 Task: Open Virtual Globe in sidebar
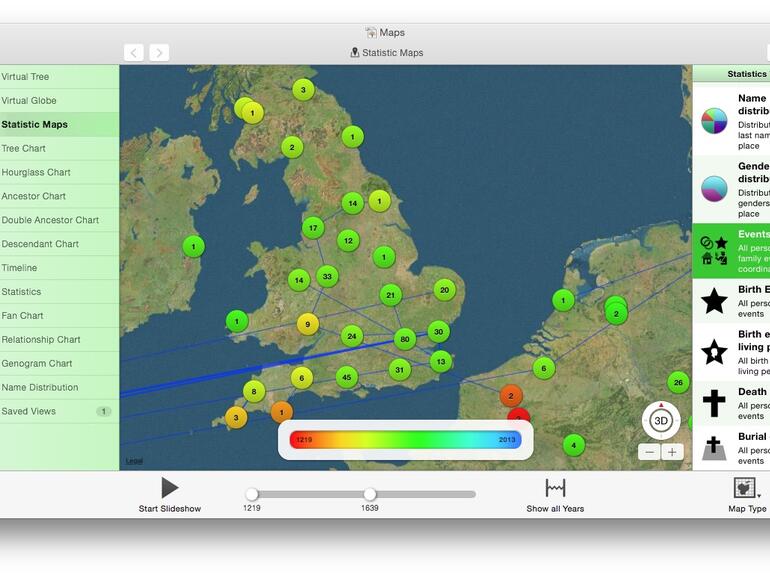click(59, 101)
